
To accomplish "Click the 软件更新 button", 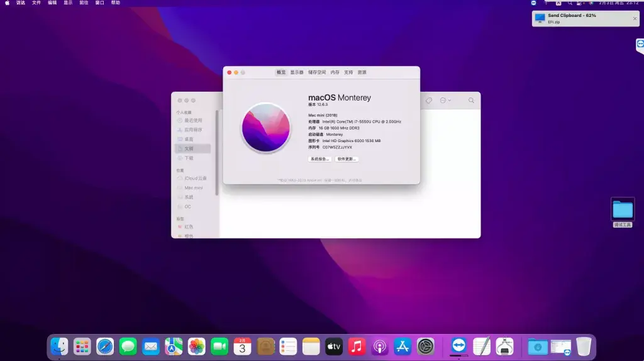I will point(347,159).
